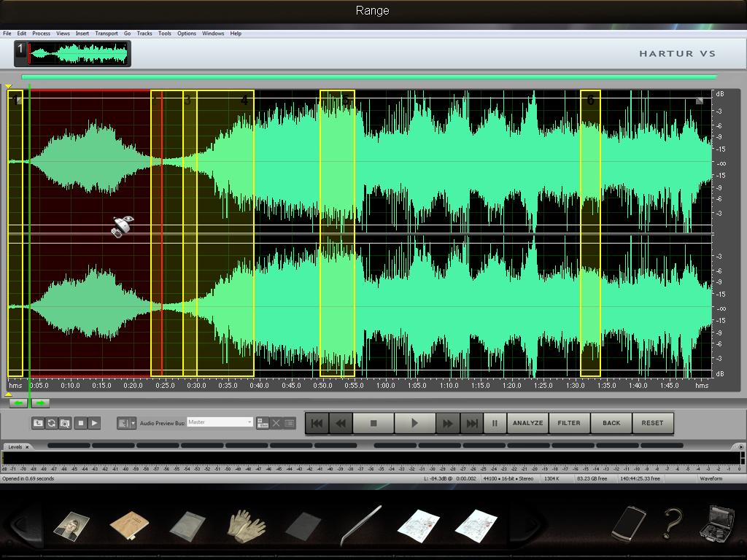Select the clear plastic evidence bag in inventory
The height and width of the screenshot is (560, 747).
(x=187, y=526)
